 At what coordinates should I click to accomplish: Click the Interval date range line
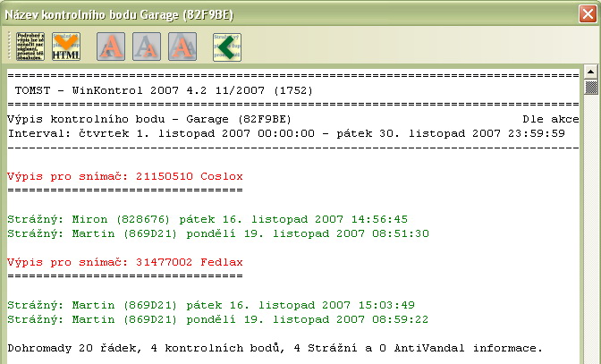click(x=285, y=132)
